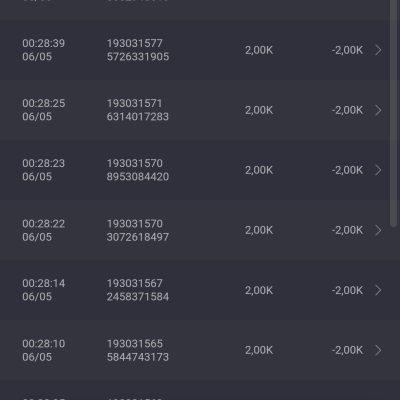Expand details chevron for 00:28:39 transaction
Screen dimensions: 400x400
tap(378, 50)
